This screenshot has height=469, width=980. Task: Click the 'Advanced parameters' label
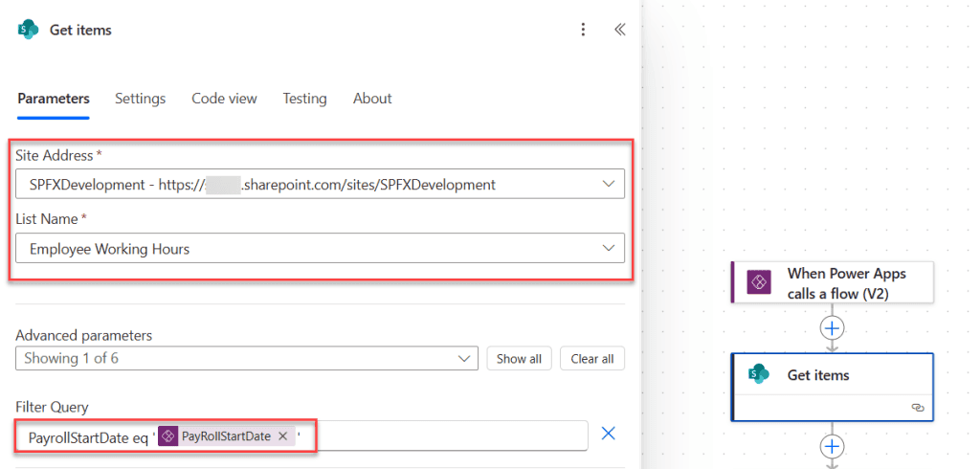84,336
